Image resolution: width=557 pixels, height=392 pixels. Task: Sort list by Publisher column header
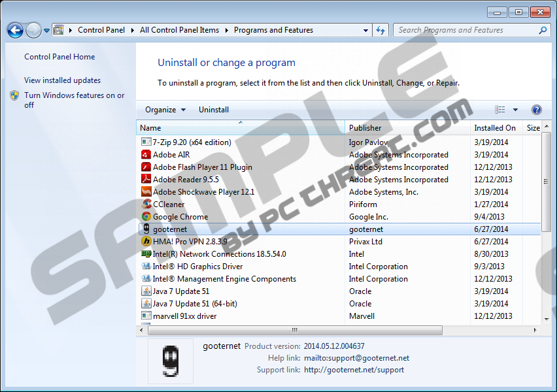[365, 128]
